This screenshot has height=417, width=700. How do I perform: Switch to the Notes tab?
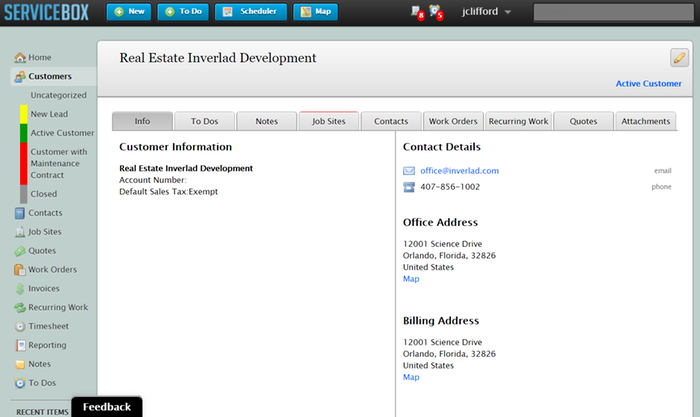[x=267, y=121]
